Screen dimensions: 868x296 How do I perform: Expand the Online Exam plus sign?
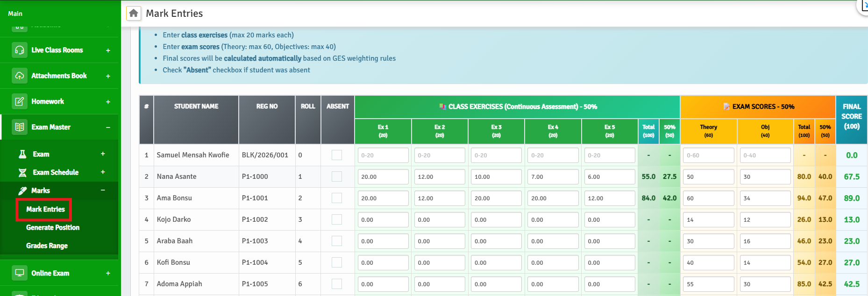click(108, 274)
